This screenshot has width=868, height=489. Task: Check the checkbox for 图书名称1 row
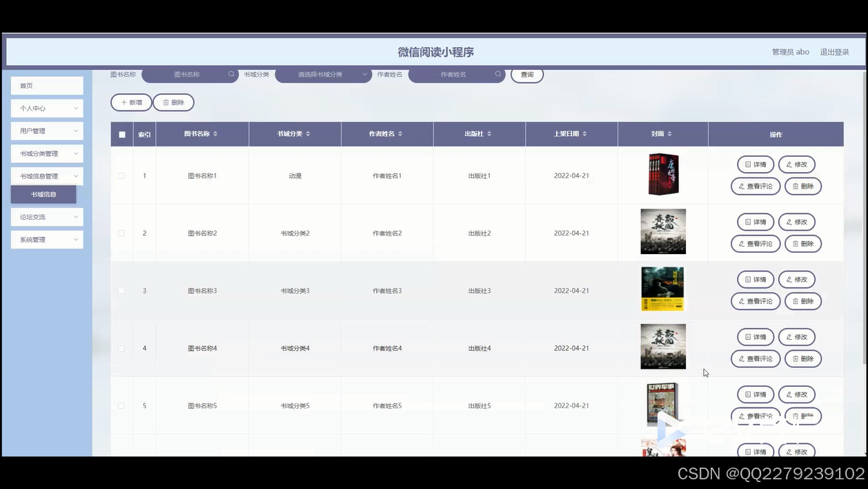click(121, 175)
